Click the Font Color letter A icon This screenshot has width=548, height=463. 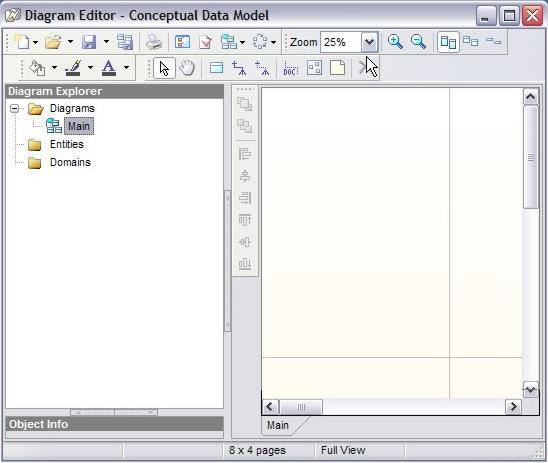(109, 68)
